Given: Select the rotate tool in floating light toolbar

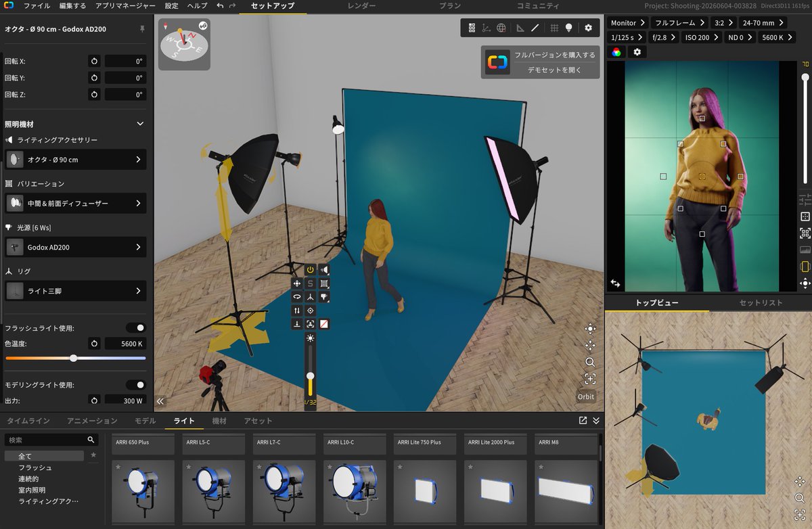Looking at the screenshot, I should (x=297, y=297).
